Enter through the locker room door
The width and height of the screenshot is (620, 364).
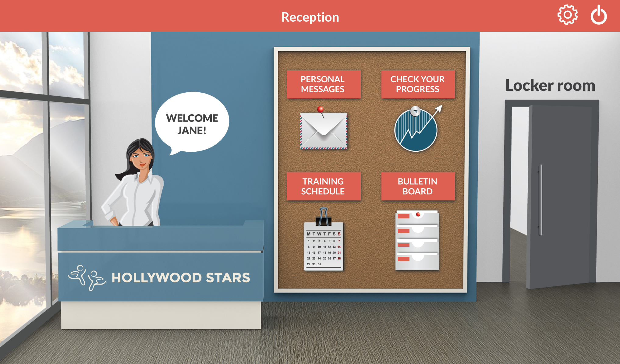coord(551,194)
